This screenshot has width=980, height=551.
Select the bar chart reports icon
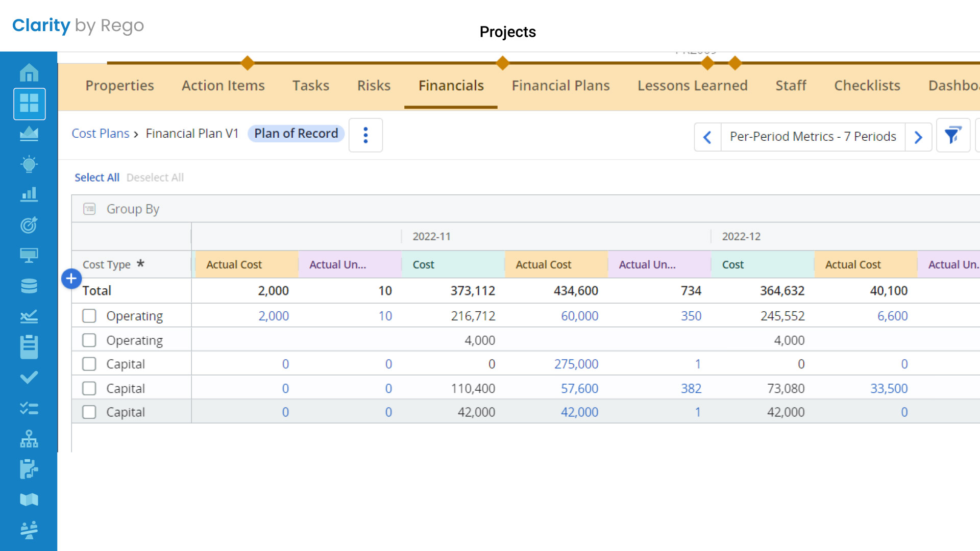coord(29,194)
